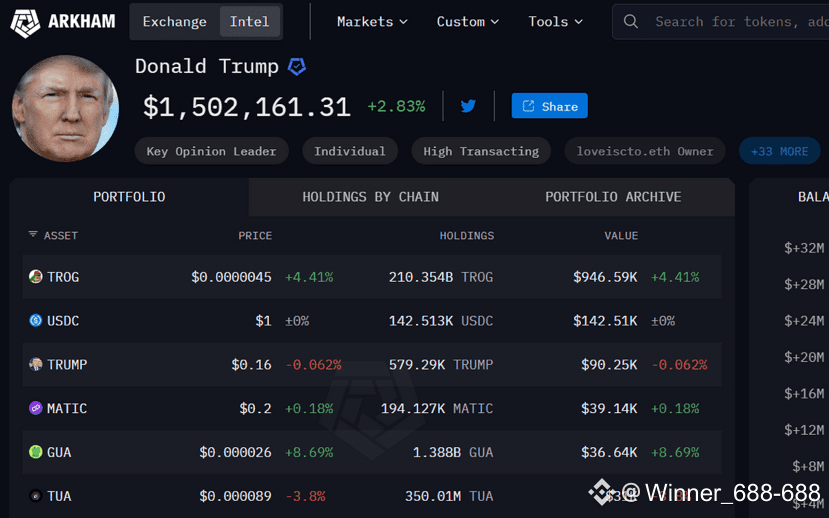The height and width of the screenshot is (518, 829).
Task: Select the PORTFOLIO tab
Action: (x=129, y=197)
